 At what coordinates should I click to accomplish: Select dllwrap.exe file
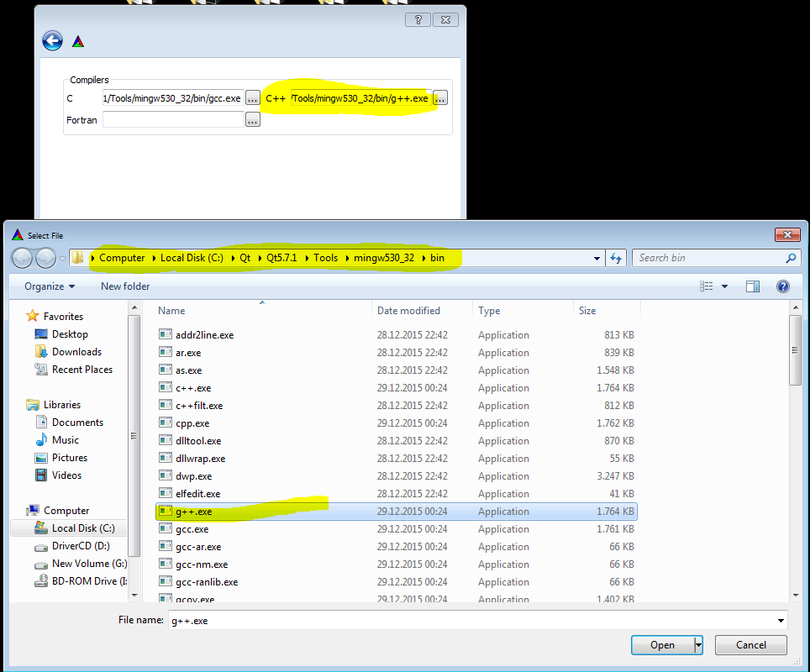[x=201, y=459]
